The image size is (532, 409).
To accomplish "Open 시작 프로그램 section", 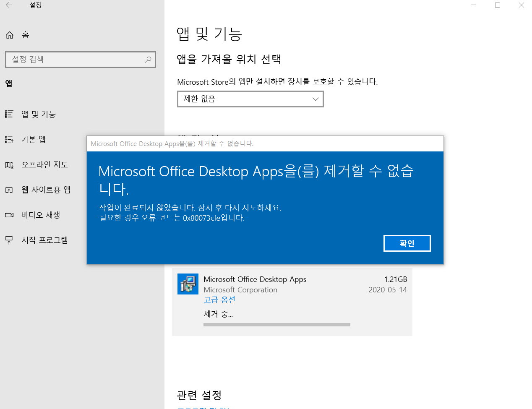I will tap(44, 240).
